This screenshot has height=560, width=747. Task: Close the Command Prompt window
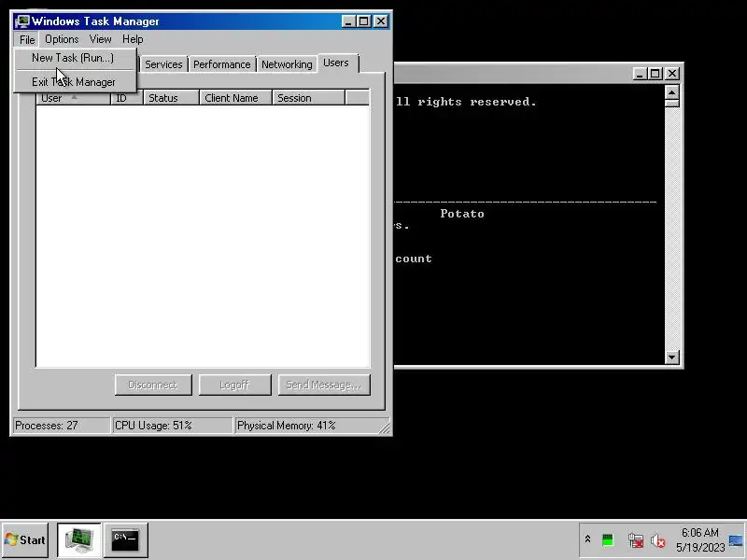coord(671,74)
